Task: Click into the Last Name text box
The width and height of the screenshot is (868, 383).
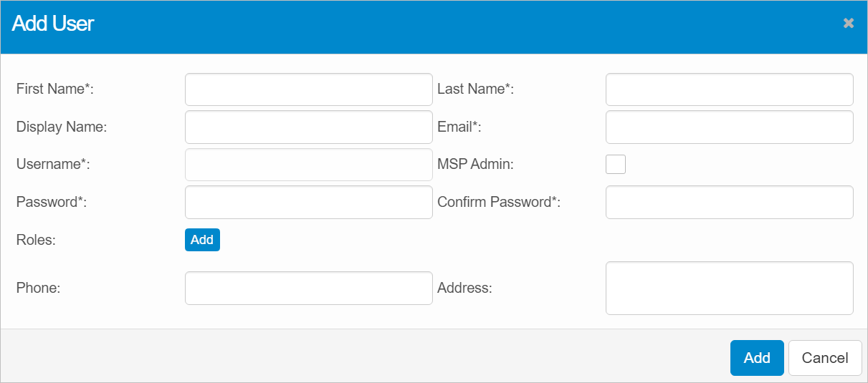Action: click(729, 89)
